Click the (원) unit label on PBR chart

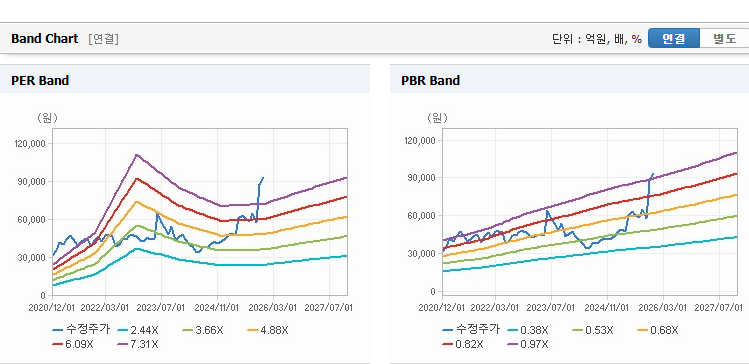pyautogui.click(x=438, y=118)
